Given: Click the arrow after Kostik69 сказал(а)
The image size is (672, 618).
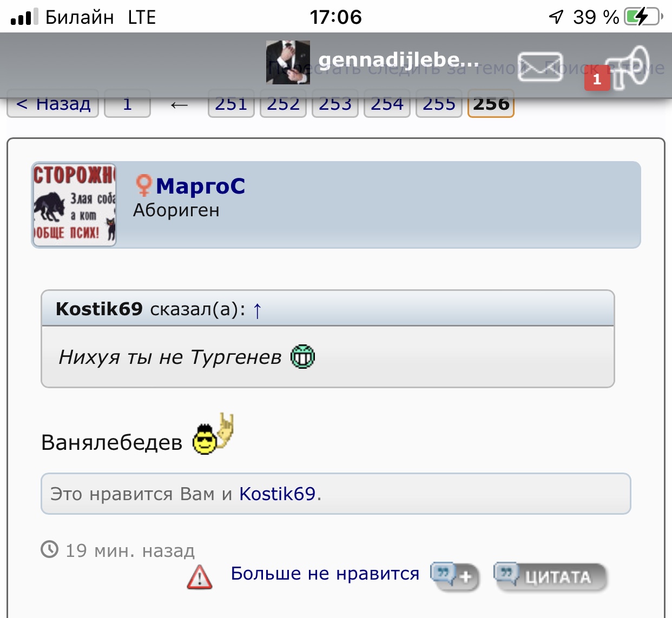Looking at the screenshot, I should coord(258,310).
